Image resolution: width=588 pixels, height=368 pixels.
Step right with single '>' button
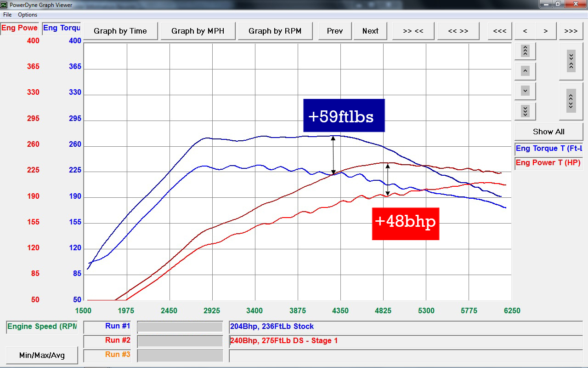tap(546, 31)
